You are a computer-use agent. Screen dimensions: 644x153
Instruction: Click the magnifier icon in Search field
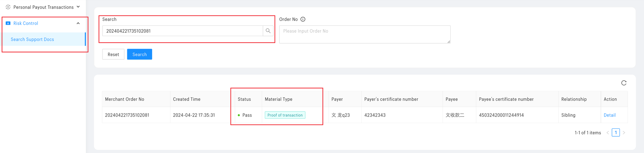[268, 31]
